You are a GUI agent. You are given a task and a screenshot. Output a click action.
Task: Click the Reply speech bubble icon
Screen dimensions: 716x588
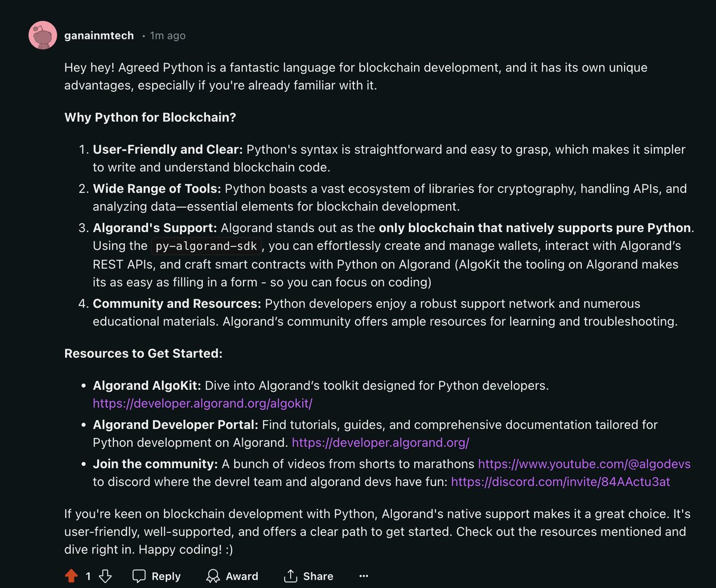[x=139, y=576]
